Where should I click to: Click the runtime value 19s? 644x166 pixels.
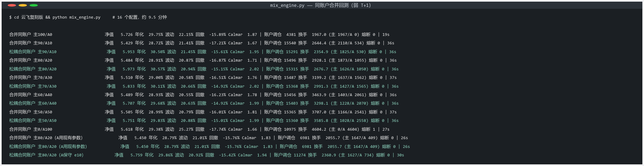386,35
